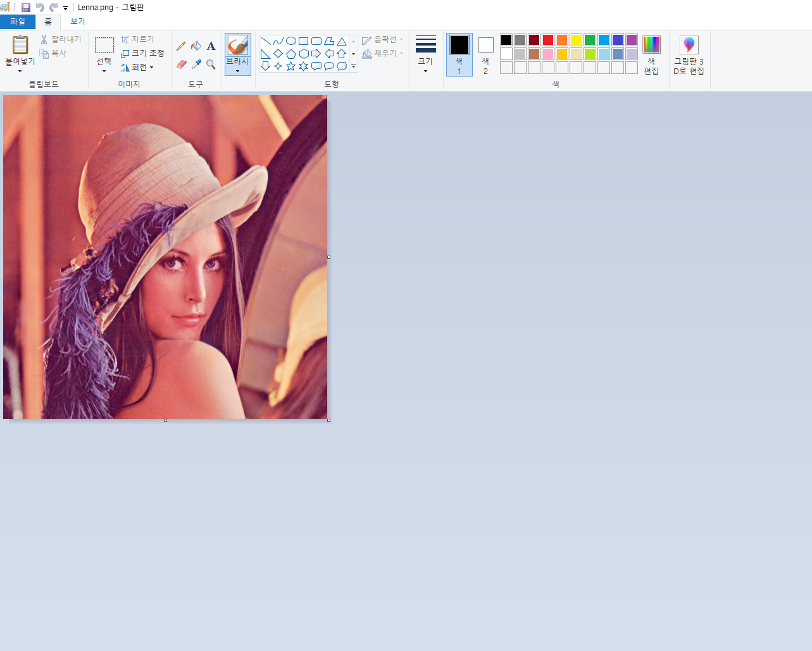Choose the Curve shape

[x=278, y=41]
